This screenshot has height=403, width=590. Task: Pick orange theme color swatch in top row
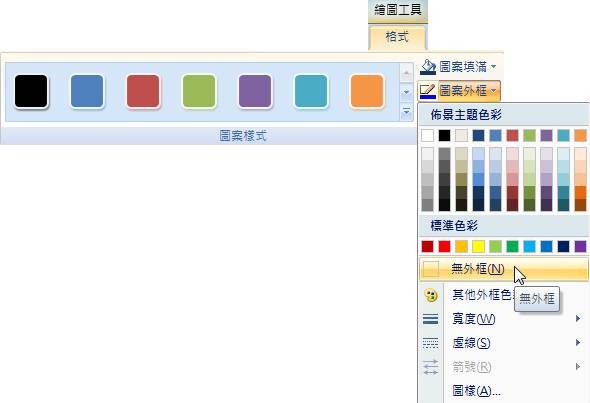[x=581, y=135]
